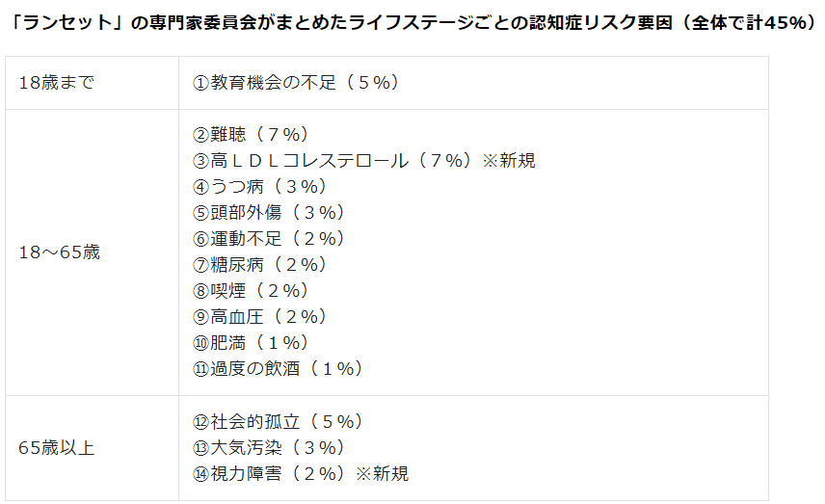Screen dimensions: 825x504
Task: Select the ⑭視力障害（2％）entry
Action: (x=269, y=474)
